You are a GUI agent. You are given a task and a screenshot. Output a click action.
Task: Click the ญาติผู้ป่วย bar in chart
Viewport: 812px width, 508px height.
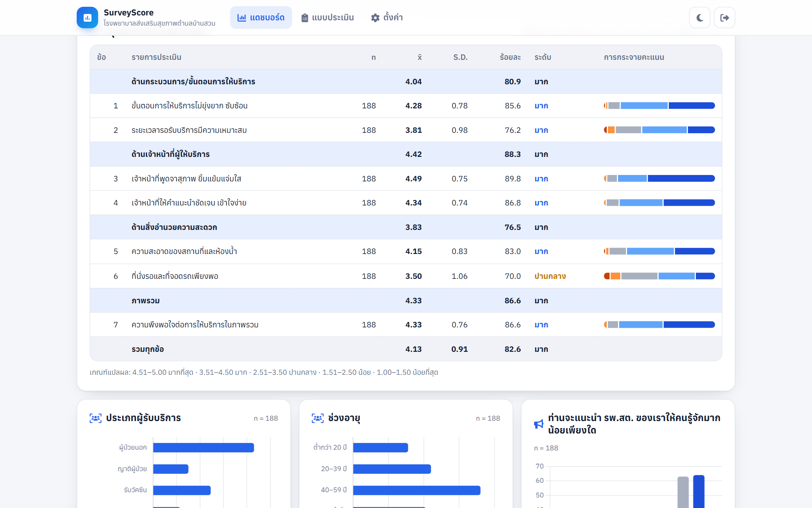click(171, 469)
